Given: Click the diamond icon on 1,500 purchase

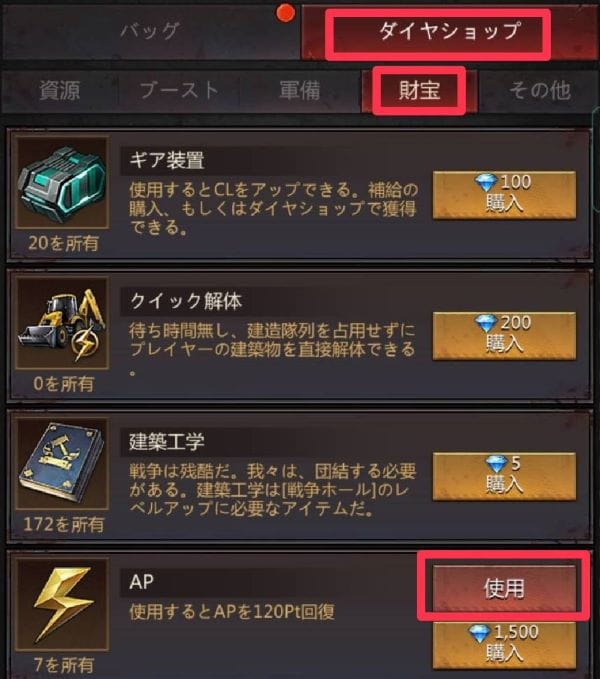Looking at the screenshot, I should pyautogui.click(x=480, y=634).
